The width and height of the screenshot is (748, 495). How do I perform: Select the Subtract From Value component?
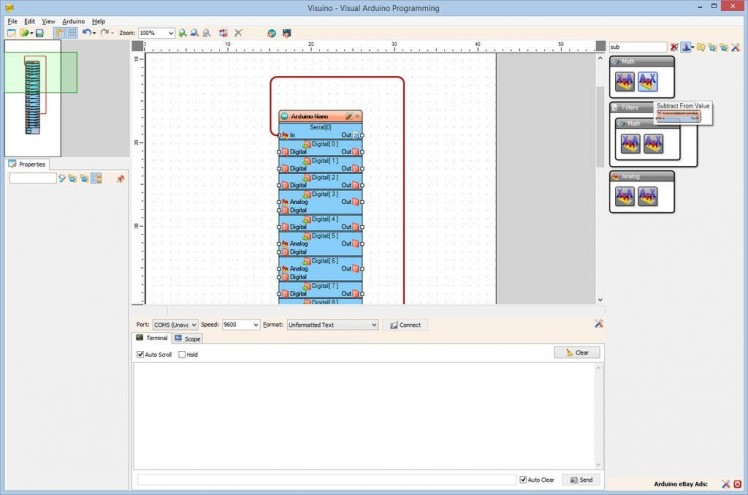[x=648, y=82]
